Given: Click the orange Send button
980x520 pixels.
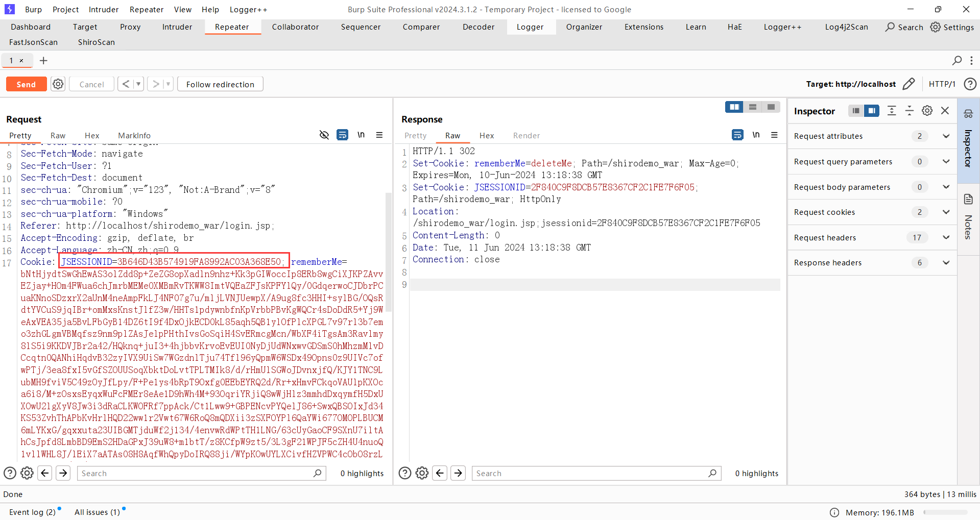Looking at the screenshot, I should (x=26, y=84).
